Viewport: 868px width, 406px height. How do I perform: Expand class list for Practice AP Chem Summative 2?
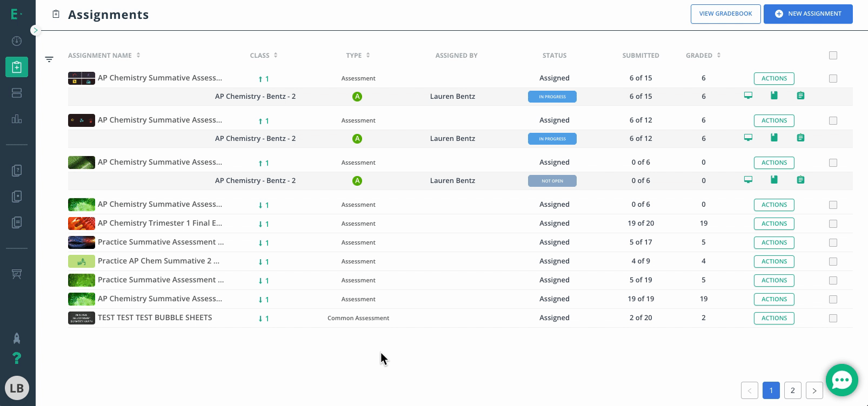point(263,262)
